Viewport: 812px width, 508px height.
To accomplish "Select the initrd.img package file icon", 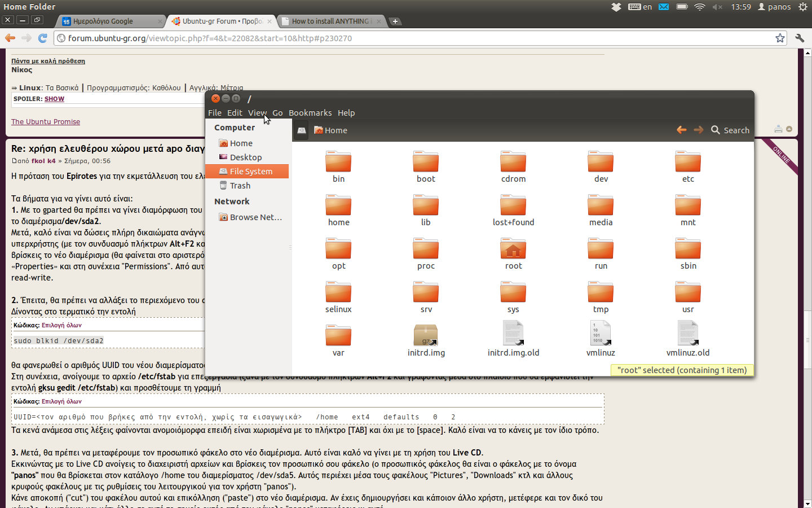I will pyautogui.click(x=426, y=335).
